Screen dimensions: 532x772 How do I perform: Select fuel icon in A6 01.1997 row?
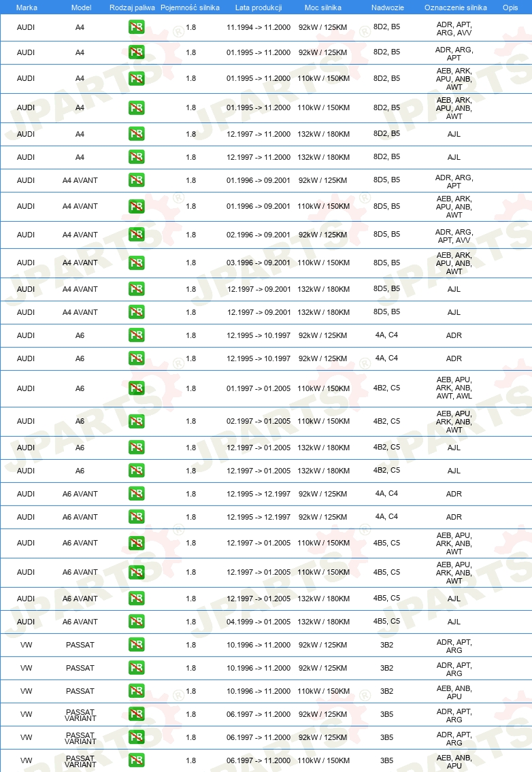(137, 388)
